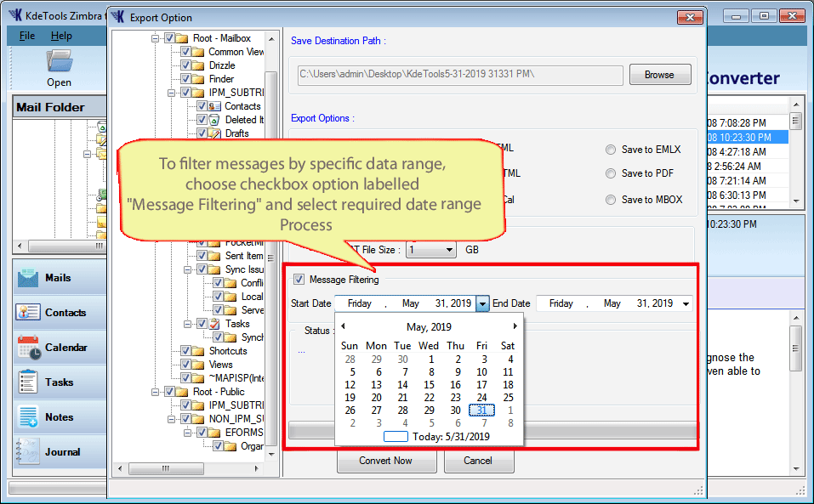Select May 1 in the calendar
814x504 pixels.
431,359
